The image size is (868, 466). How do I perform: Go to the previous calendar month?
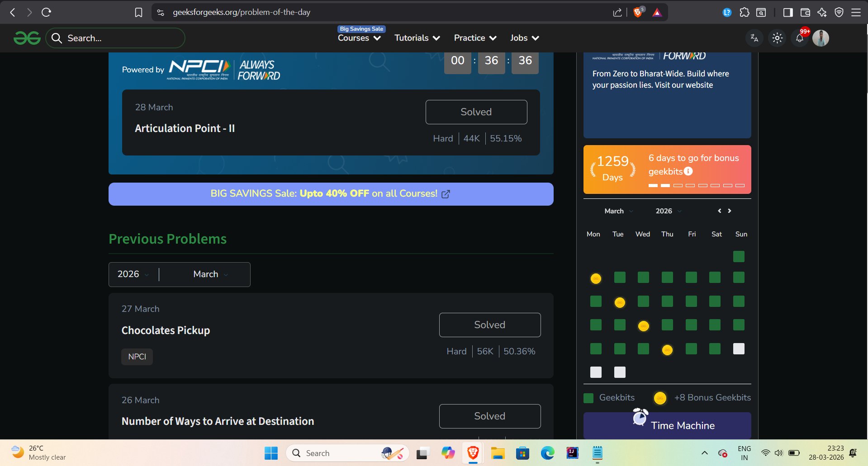tap(719, 211)
